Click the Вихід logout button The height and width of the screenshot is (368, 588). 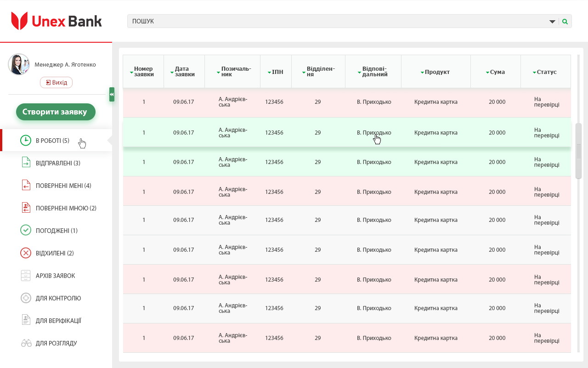pos(56,83)
